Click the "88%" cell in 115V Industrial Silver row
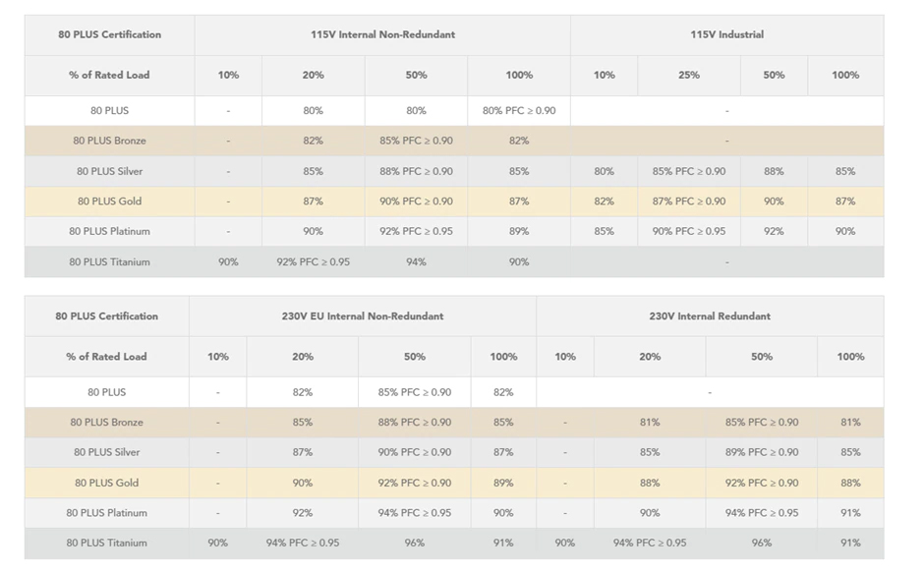The height and width of the screenshot is (573, 924). (774, 171)
